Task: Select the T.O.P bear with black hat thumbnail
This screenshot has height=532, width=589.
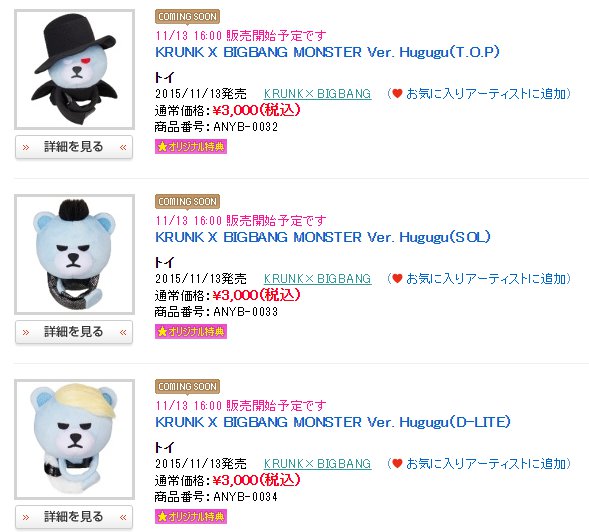Action: [74, 70]
